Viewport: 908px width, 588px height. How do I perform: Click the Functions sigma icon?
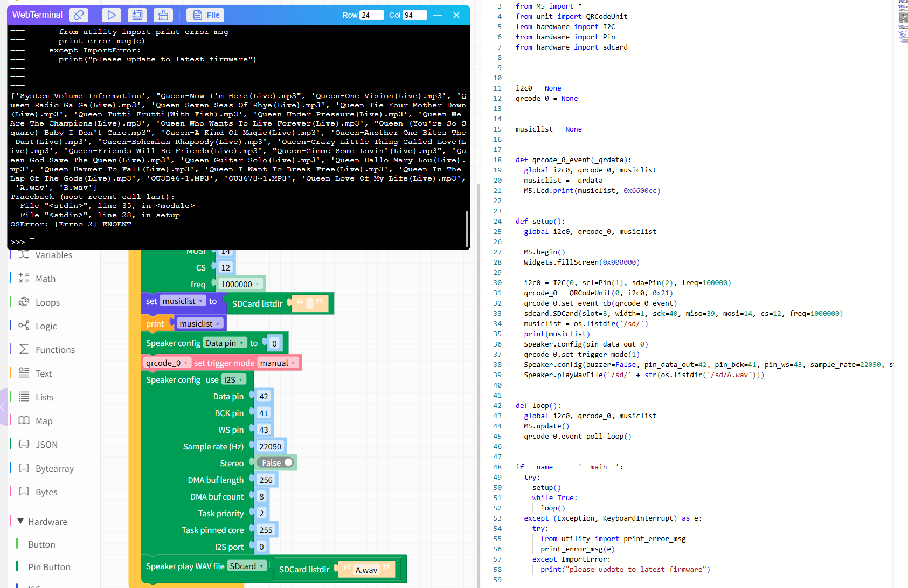pyautogui.click(x=24, y=349)
